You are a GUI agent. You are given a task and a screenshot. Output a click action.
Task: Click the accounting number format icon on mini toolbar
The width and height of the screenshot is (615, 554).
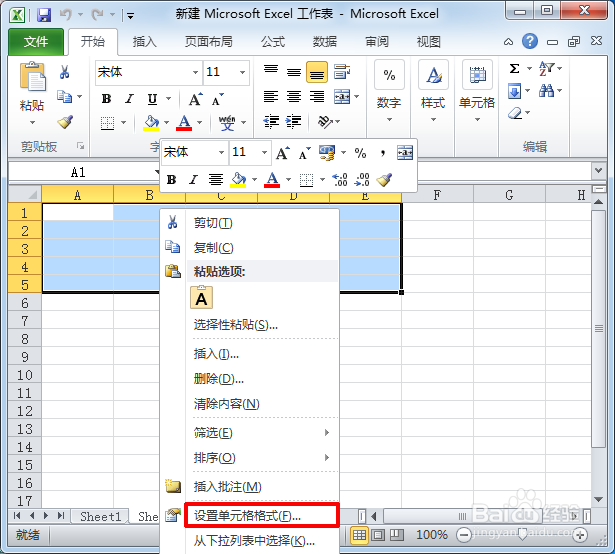coord(327,153)
